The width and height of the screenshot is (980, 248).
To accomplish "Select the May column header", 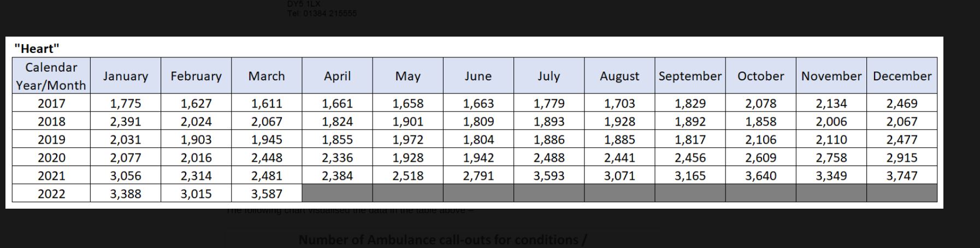I will (x=408, y=76).
